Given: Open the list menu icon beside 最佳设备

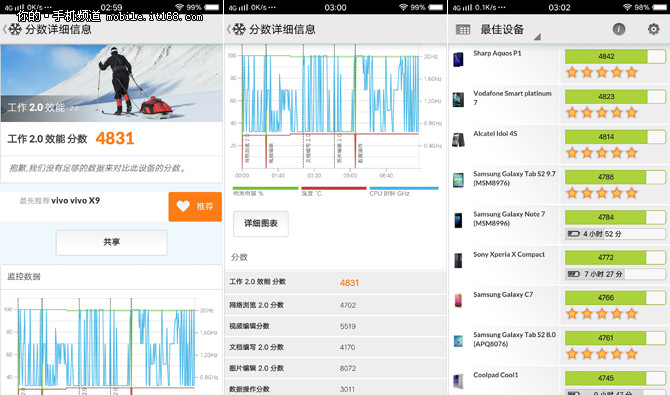Looking at the screenshot, I should point(463,29).
